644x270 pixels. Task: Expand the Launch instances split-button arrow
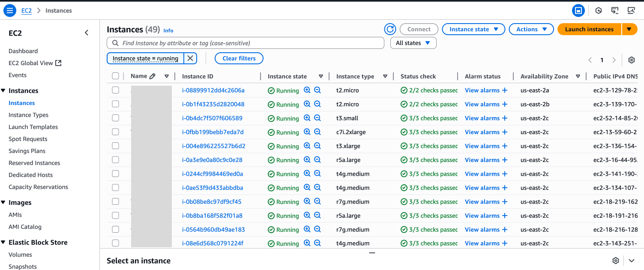(629, 29)
